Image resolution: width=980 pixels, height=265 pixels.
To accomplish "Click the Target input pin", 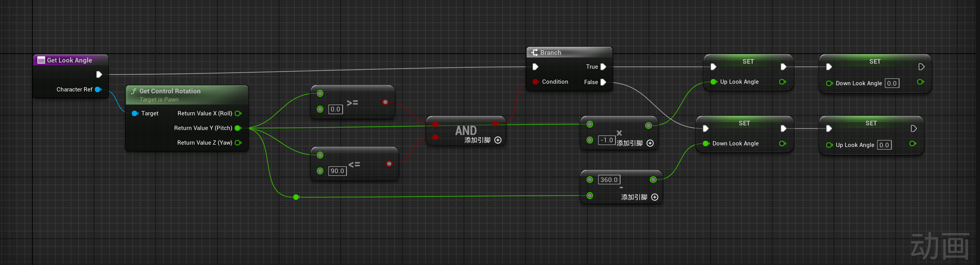I will click(135, 113).
